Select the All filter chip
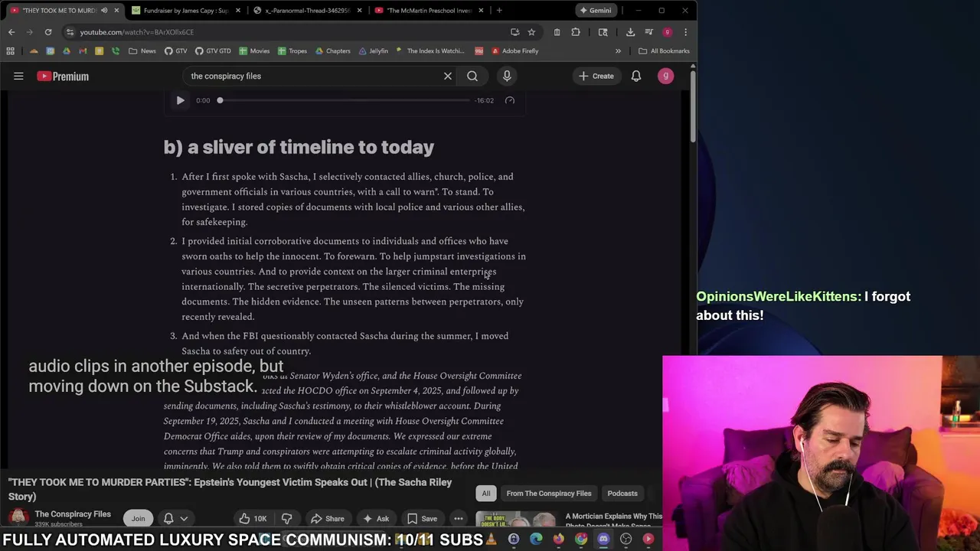The image size is (980, 551). 485,494
